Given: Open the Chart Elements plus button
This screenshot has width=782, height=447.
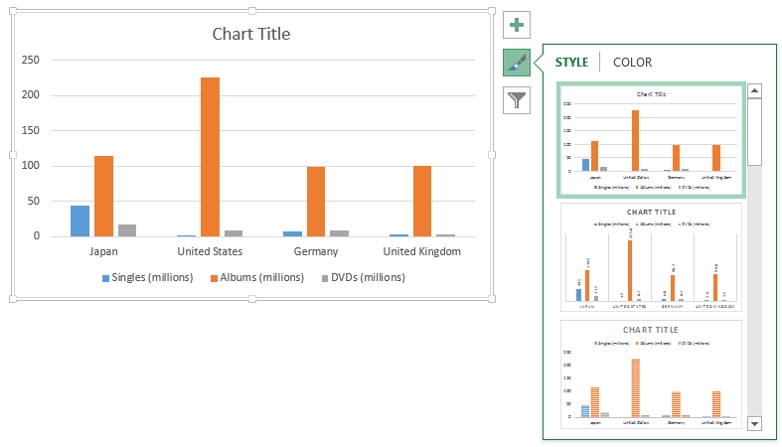Looking at the screenshot, I should point(516,25).
